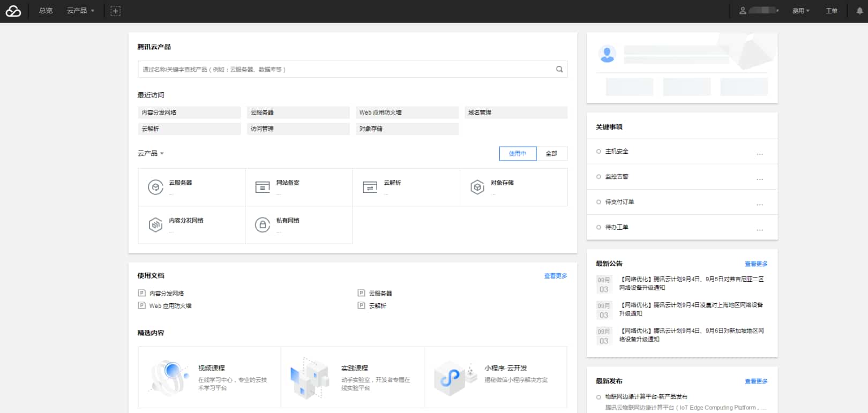Click the add shortcut plus icon

[x=115, y=11]
